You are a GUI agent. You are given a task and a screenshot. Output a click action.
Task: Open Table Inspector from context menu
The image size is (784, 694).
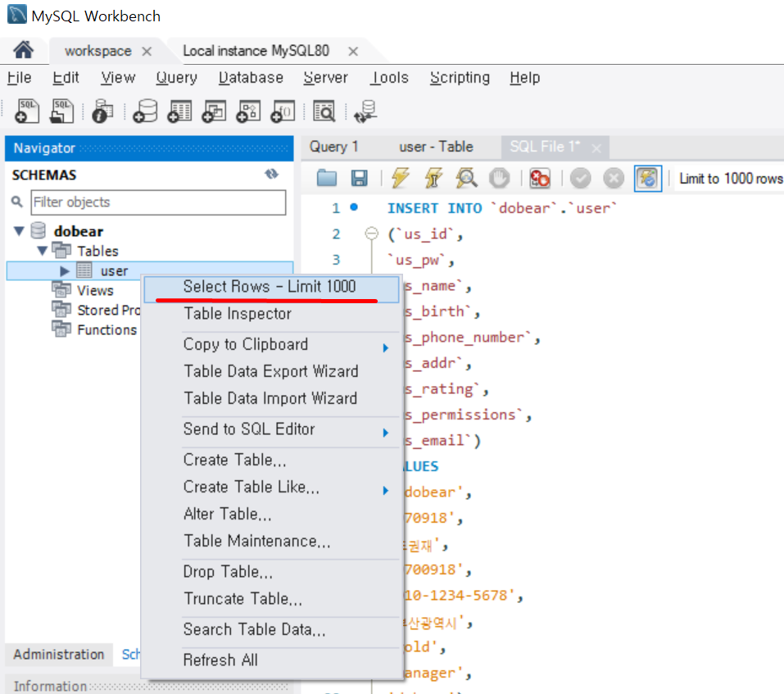[271, 314]
